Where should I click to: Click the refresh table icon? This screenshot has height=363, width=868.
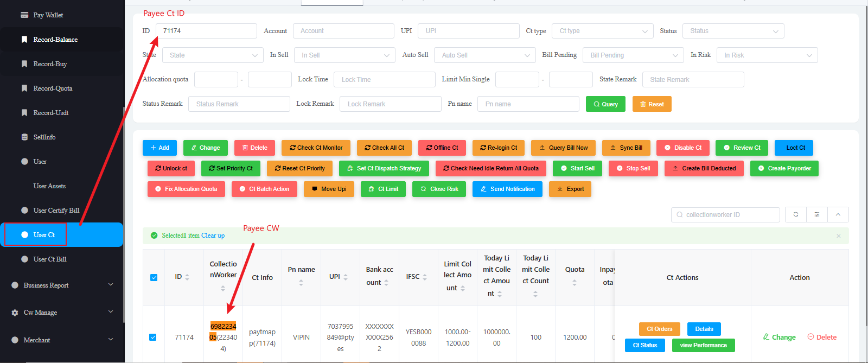[x=795, y=215]
